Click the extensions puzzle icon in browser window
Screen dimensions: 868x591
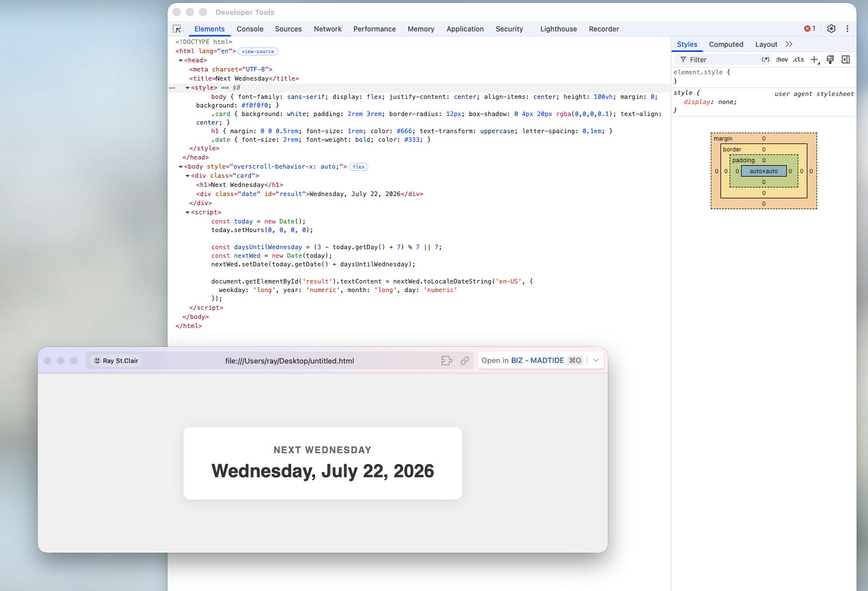(x=447, y=361)
